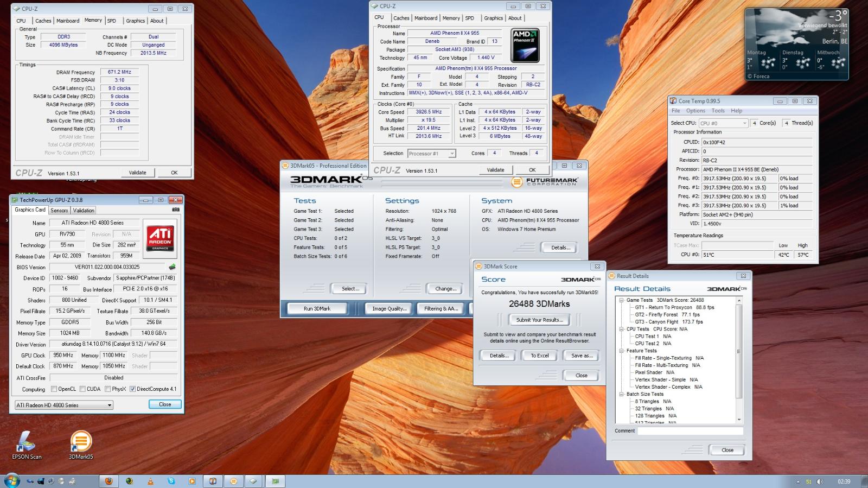The height and width of the screenshot is (488, 868).
Task: Switch to the SPD tab in the Memory CPU-Z window
Action: (x=112, y=21)
